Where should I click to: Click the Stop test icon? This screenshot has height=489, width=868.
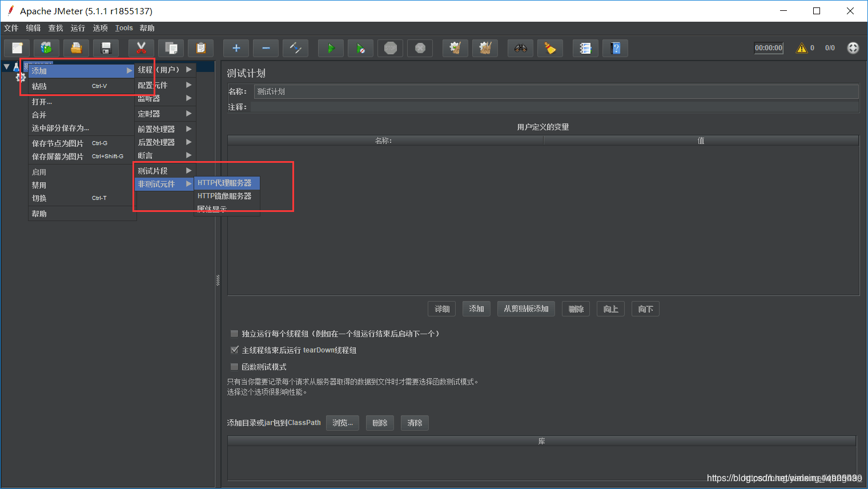391,49
